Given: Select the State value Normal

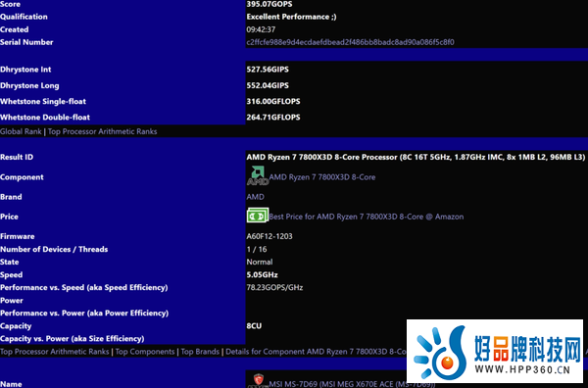Looking at the screenshot, I should point(260,262).
